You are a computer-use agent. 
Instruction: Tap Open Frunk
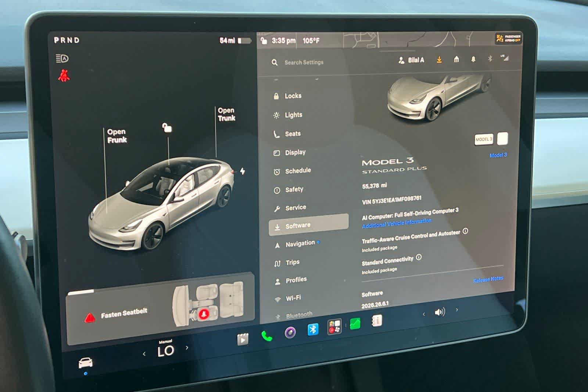[x=117, y=136]
